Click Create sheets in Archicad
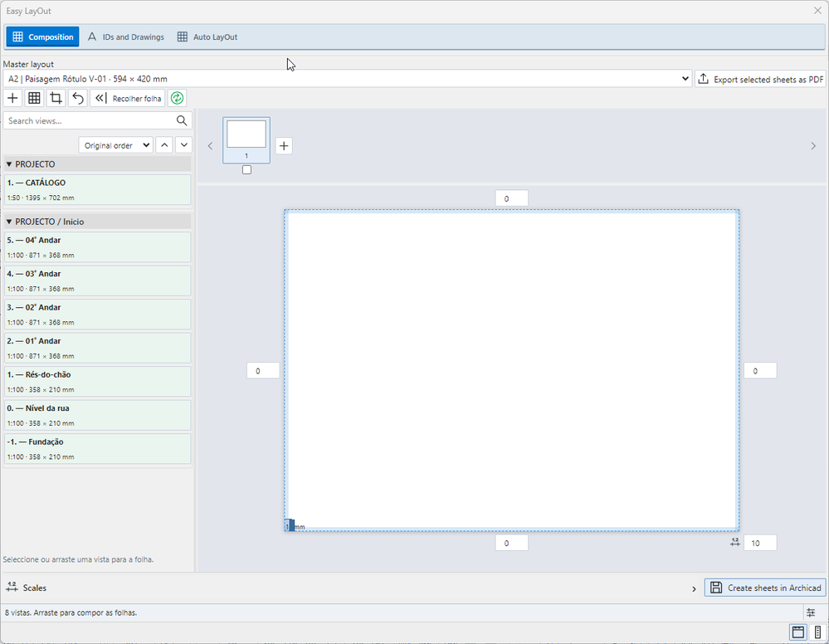 [x=765, y=588]
